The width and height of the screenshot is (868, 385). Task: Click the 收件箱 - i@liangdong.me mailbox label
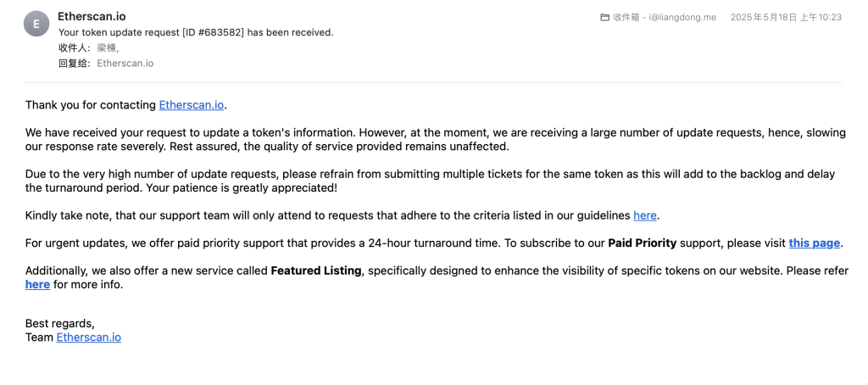tap(665, 17)
